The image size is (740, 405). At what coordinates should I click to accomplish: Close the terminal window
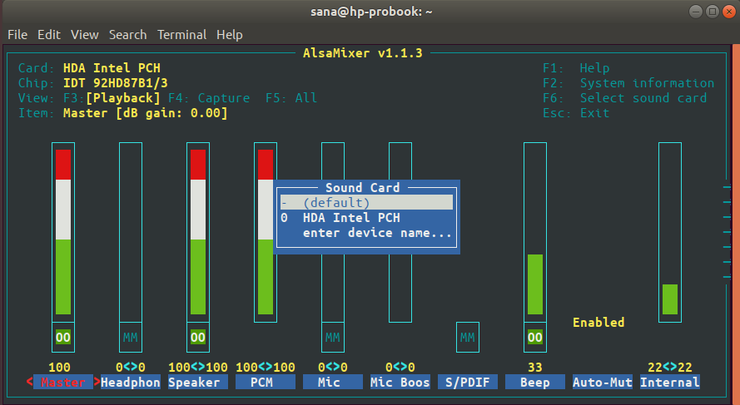730,11
